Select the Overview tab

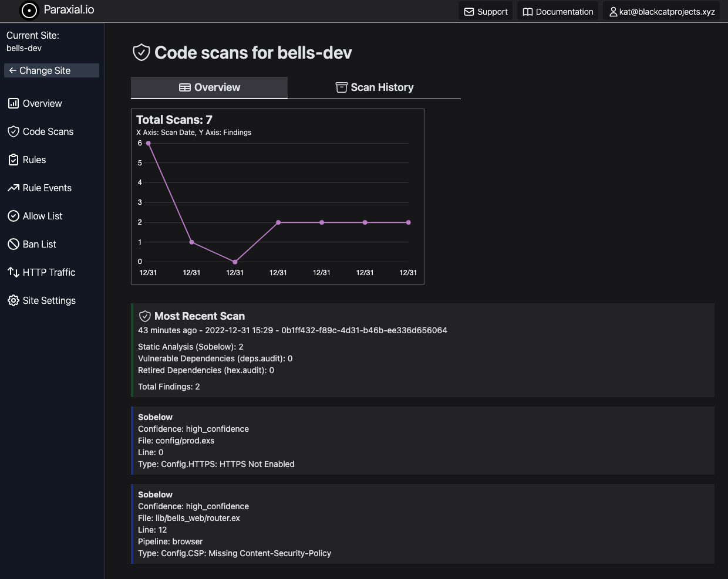pyautogui.click(x=210, y=87)
